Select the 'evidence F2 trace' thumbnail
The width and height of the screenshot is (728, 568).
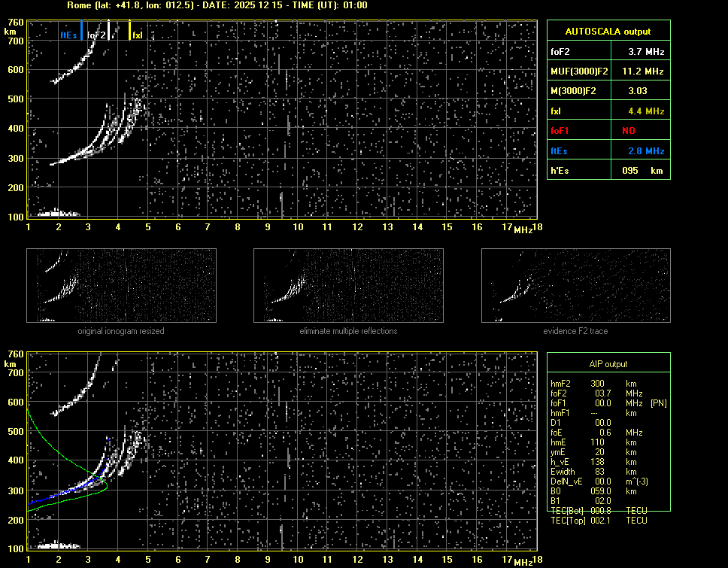pyautogui.click(x=575, y=285)
